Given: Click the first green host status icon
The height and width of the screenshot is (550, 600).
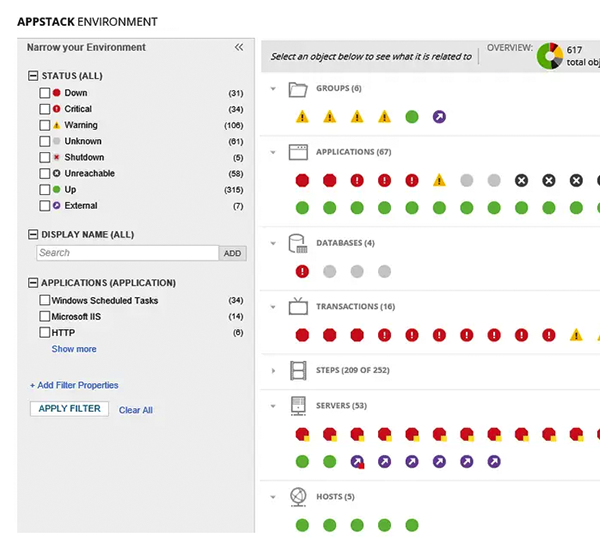Looking at the screenshot, I should coord(302,525).
